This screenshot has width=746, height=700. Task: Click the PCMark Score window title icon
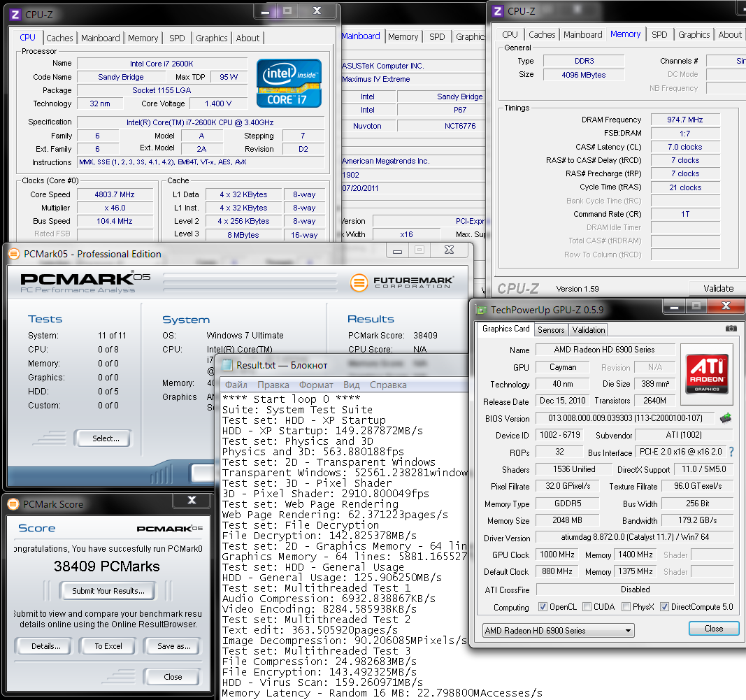pos(13,504)
